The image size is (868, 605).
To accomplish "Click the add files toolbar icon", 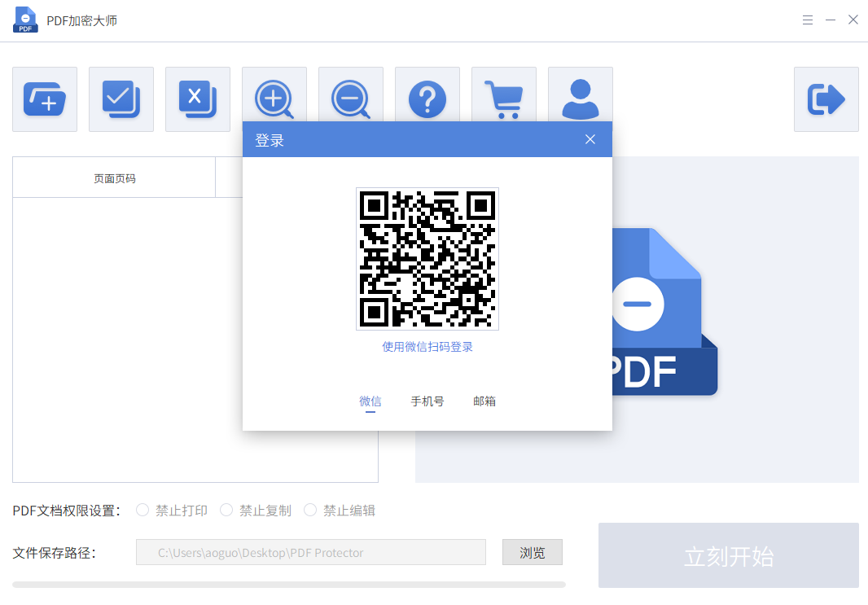I will point(45,99).
